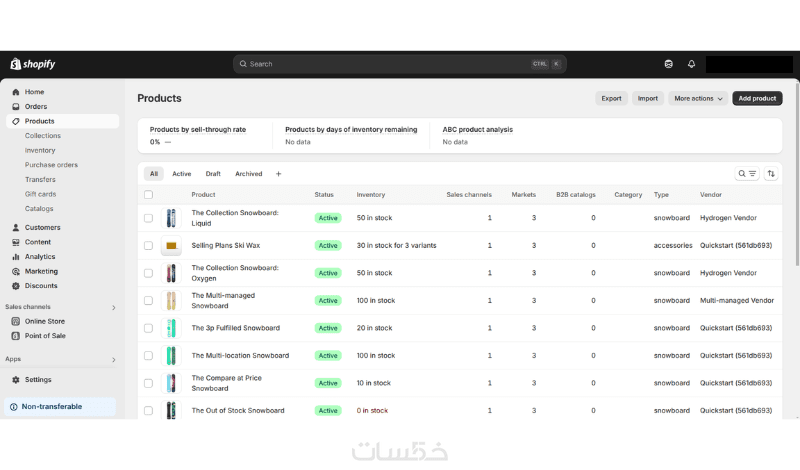Click the Point of Sale icon

16,336
